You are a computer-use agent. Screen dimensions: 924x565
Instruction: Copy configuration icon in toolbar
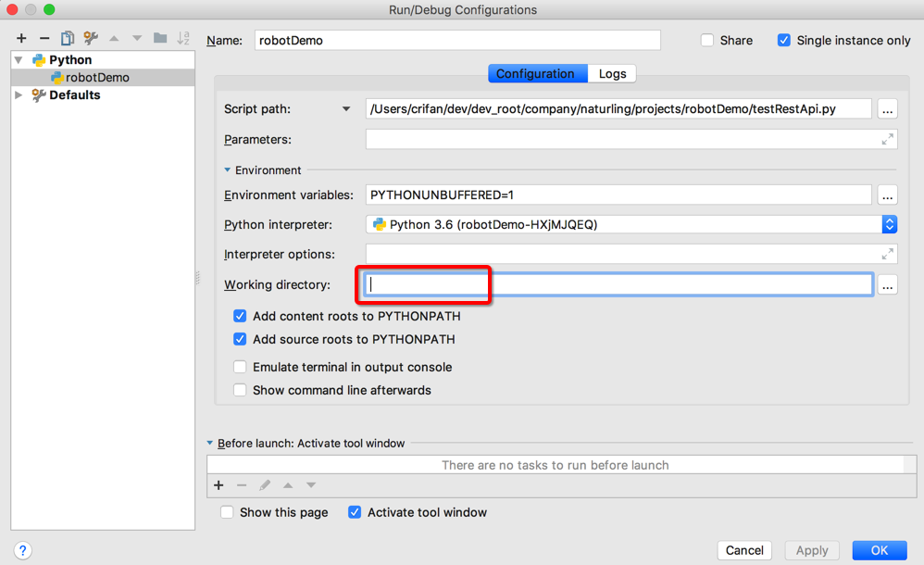68,38
